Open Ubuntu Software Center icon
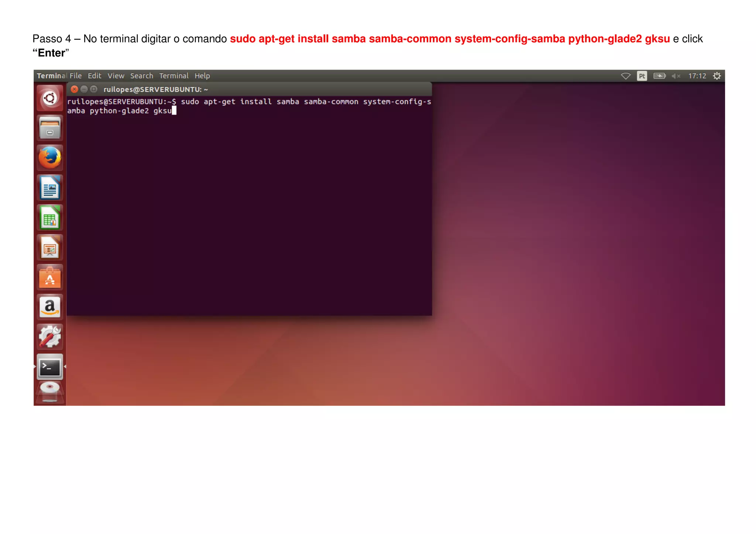 (x=50, y=277)
